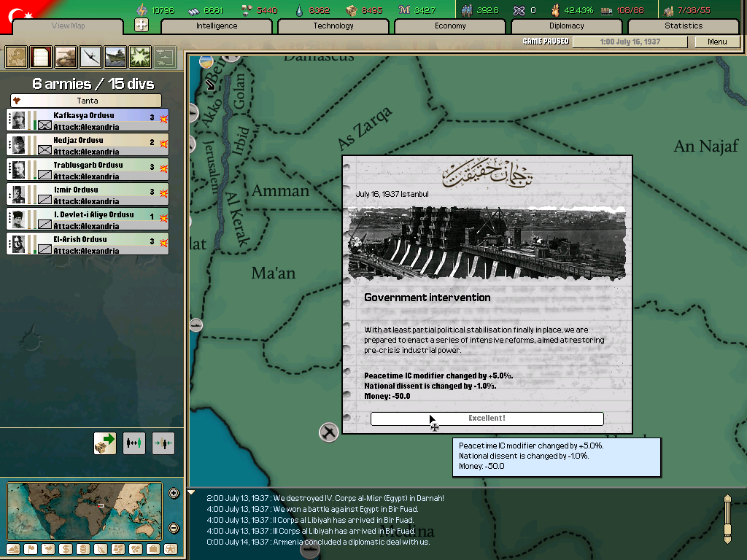Screen dimensions: 747x560
Task: Toggle the terrain map mode mountain icon
Action: (13, 549)
